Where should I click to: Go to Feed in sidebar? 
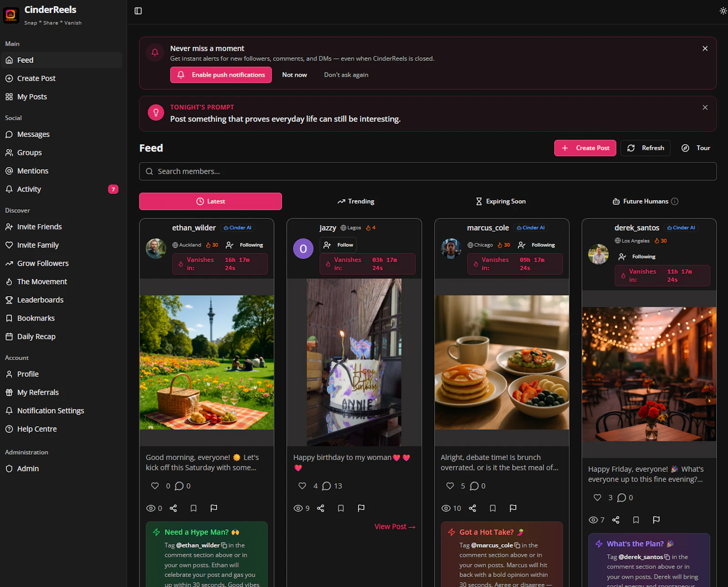(x=62, y=60)
